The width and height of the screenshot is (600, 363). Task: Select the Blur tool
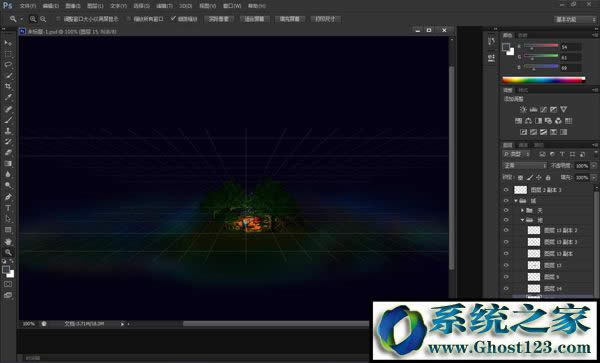click(8, 174)
